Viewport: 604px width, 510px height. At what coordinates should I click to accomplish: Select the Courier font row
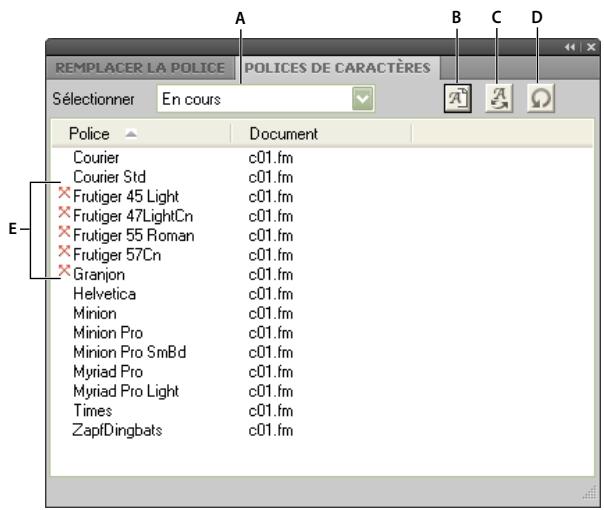[96, 158]
